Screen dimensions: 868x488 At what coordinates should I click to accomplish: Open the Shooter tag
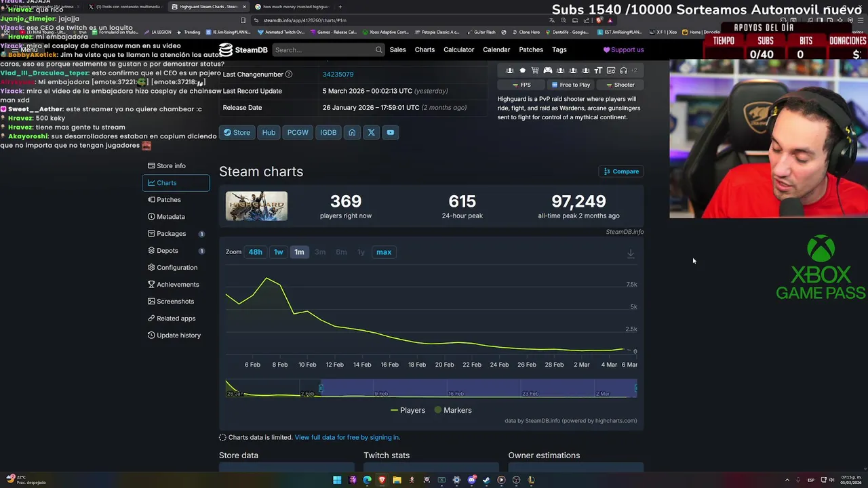(x=619, y=85)
